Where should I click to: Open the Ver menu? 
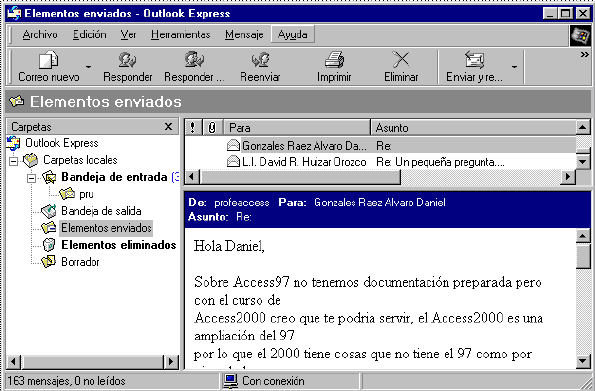pyautogui.click(x=128, y=35)
